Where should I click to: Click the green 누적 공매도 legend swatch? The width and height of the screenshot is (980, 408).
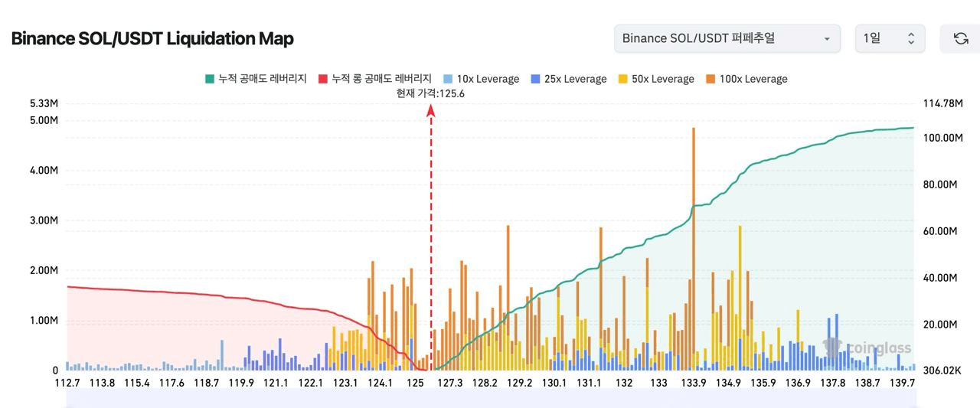[210, 79]
